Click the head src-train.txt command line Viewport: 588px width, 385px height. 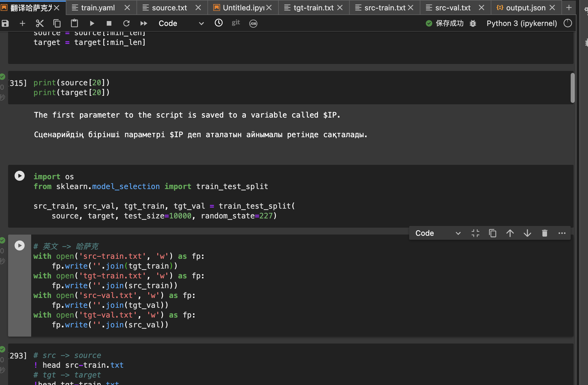click(x=79, y=365)
